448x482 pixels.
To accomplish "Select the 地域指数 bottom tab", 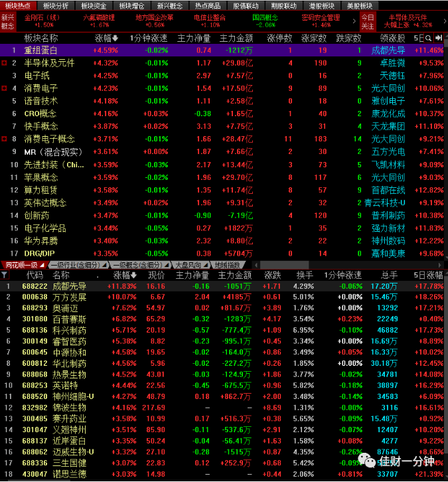I will click(227, 265).
